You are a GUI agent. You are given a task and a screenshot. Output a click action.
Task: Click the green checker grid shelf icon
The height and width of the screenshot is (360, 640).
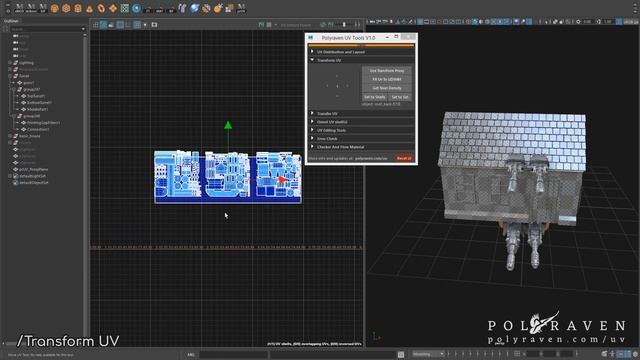click(124, 8)
